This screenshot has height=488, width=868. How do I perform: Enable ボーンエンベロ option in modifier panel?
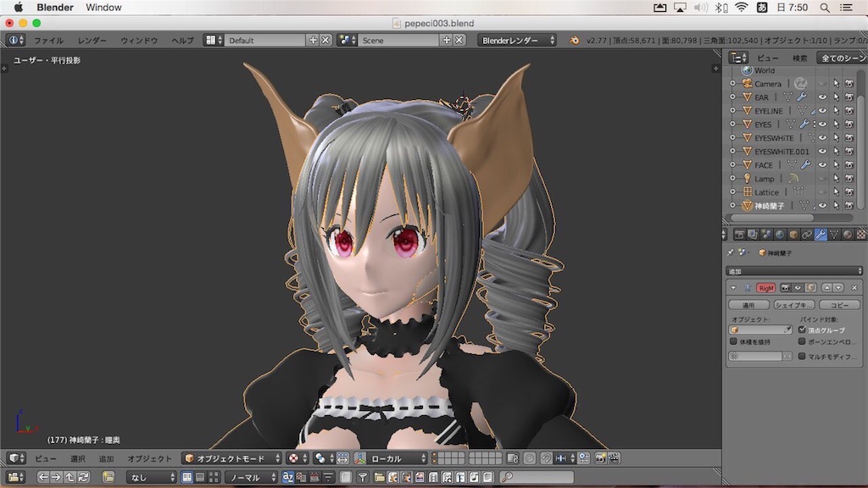[x=802, y=342]
